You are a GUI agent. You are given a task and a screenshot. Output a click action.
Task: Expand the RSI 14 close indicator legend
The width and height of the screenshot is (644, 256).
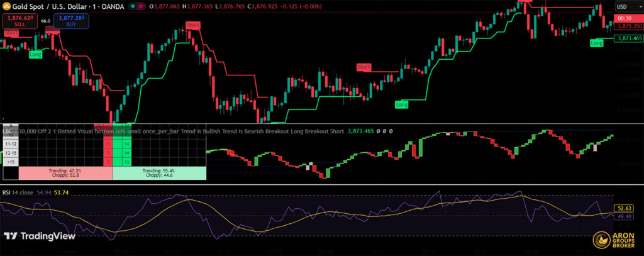pos(25,189)
